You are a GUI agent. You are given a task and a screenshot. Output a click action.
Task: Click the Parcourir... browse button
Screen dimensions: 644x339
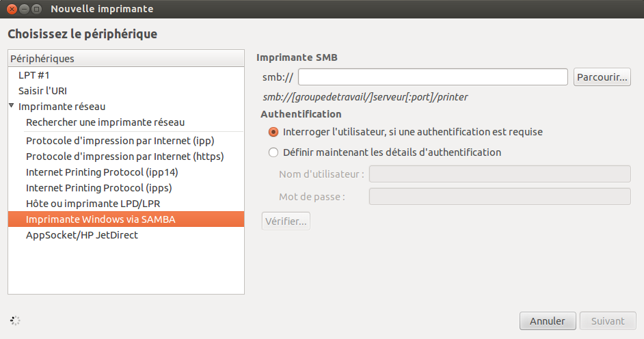(x=602, y=77)
